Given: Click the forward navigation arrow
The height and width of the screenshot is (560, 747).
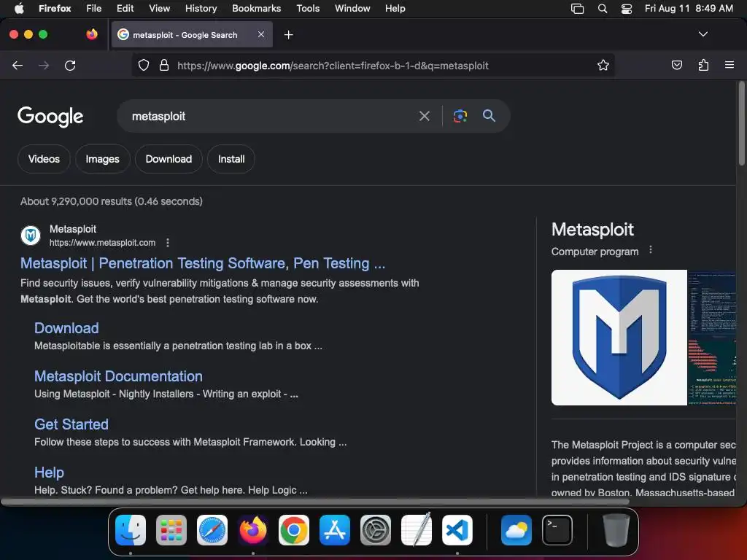Looking at the screenshot, I should 44,66.
